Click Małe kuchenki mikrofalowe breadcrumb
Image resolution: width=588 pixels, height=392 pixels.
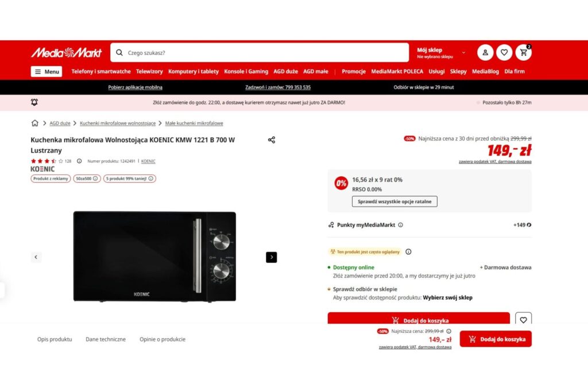pyautogui.click(x=194, y=123)
